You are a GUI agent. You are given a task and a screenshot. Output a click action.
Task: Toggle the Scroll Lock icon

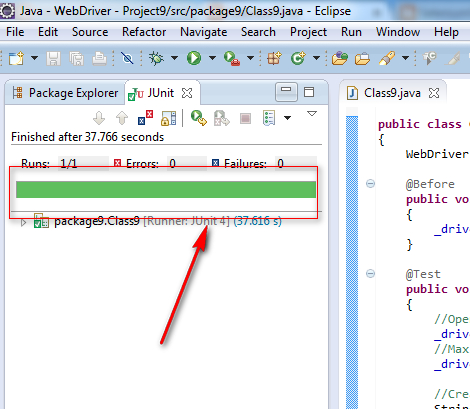click(x=169, y=118)
